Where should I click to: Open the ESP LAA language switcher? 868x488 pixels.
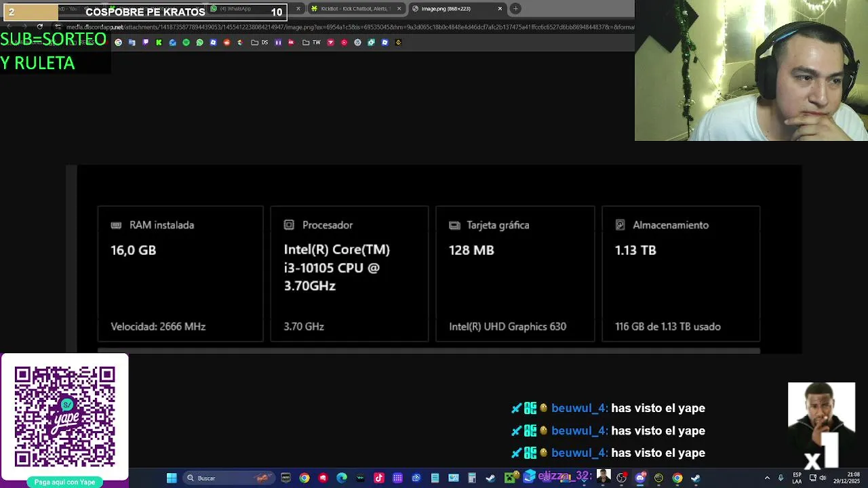click(796, 478)
